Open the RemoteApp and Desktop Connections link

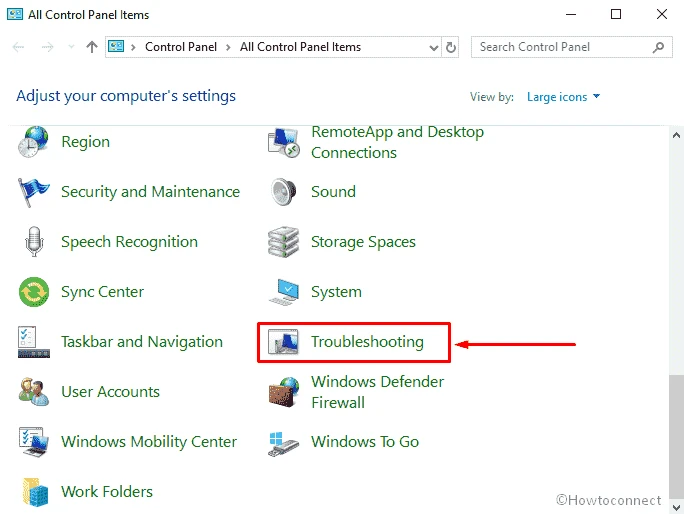pyautogui.click(x=397, y=142)
